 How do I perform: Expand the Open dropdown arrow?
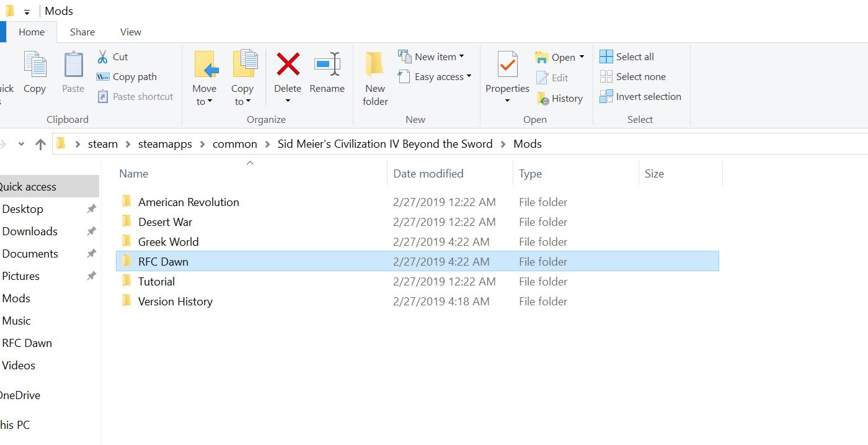pyautogui.click(x=582, y=57)
